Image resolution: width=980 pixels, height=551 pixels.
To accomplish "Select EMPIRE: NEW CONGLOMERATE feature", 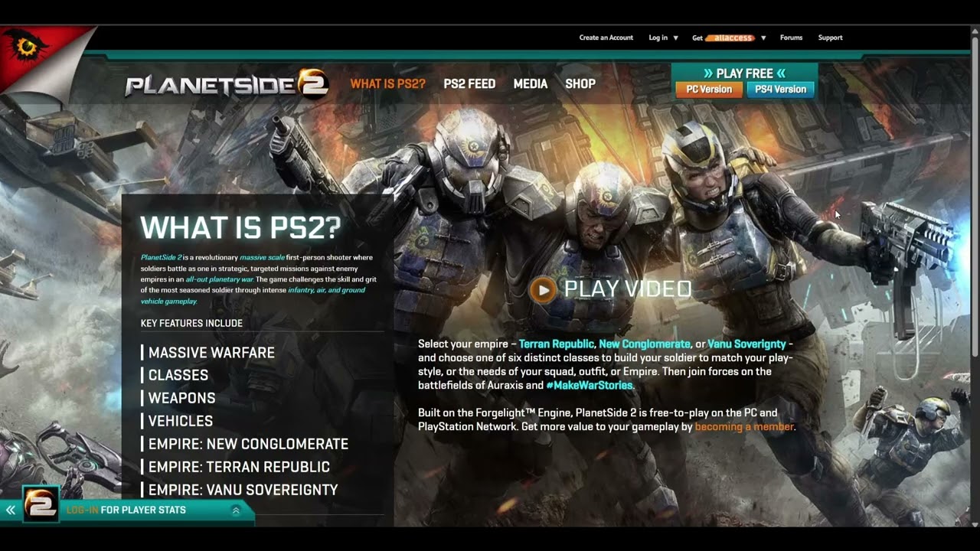I will (248, 444).
